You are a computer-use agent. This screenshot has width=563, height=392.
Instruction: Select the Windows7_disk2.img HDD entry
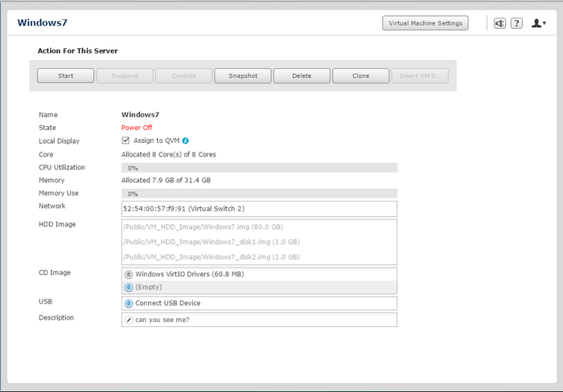coord(211,256)
